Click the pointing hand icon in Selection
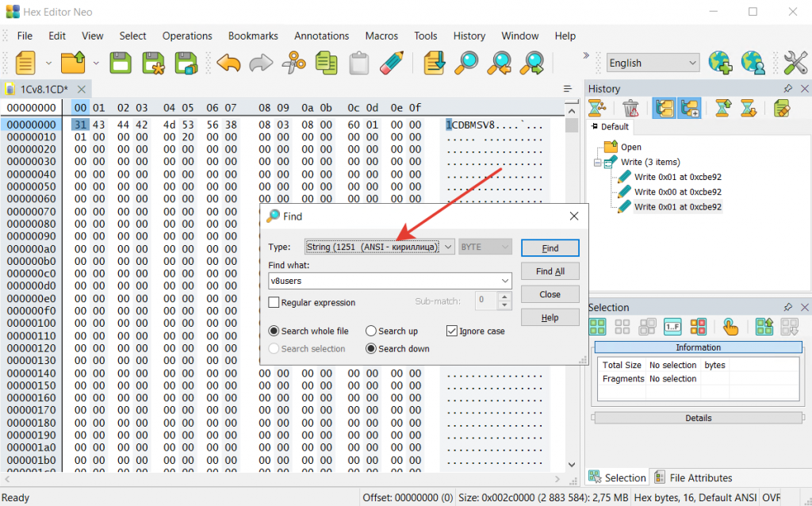The height and width of the screenshot is (506, 812). (730, 327)
